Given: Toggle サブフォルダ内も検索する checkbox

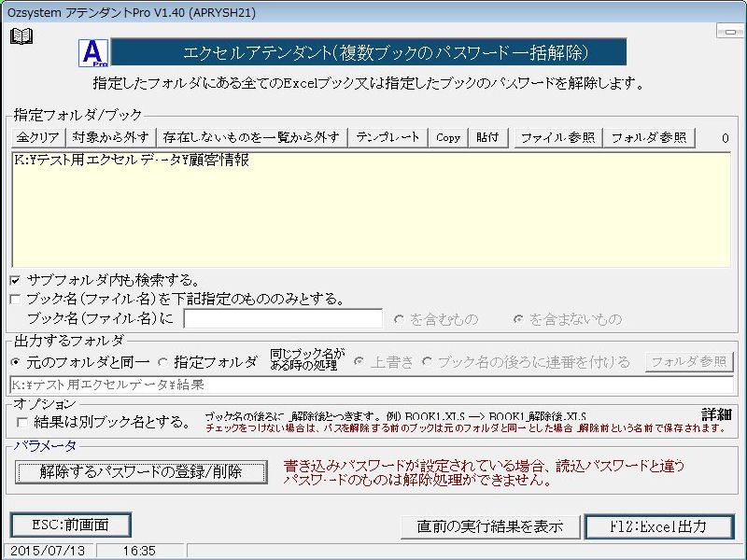Looking at the screenshot, I should pos(15,281).
